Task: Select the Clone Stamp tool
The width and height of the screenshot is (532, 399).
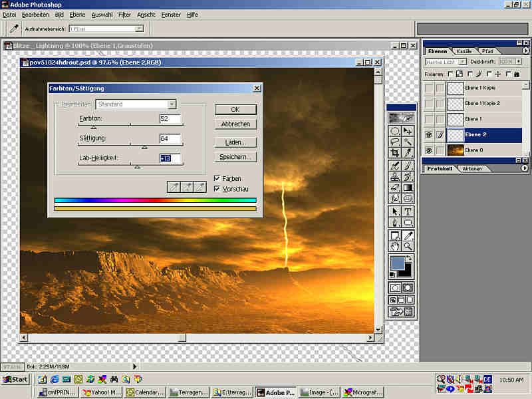Action: point(395,177)
